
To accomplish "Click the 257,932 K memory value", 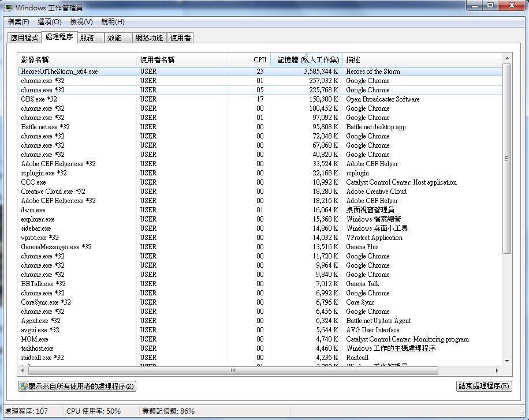I will coord(323,81).
